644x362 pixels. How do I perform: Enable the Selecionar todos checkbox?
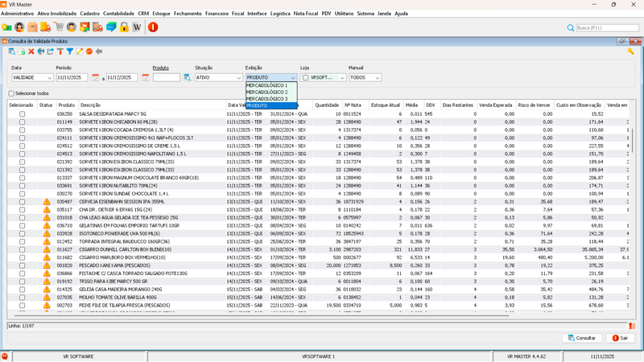click(x=12, y=93)
